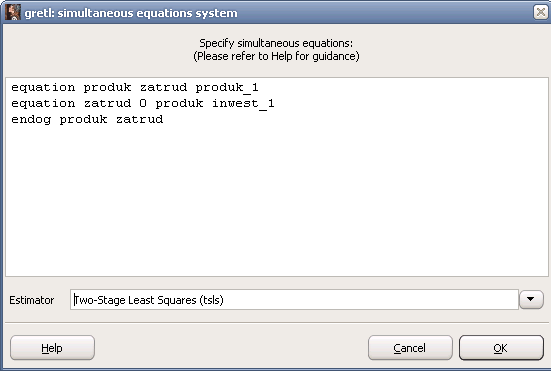551x371 pixels.
Task: Click inside the Two-Stage Least Squares field
Action: [x=294, y=300]
